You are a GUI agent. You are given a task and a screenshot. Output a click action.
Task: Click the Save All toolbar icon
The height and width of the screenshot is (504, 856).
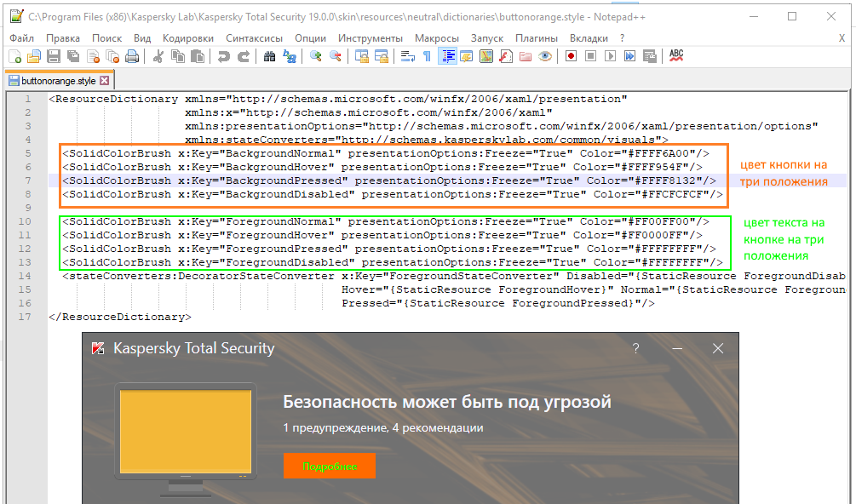tap(73, 56)
